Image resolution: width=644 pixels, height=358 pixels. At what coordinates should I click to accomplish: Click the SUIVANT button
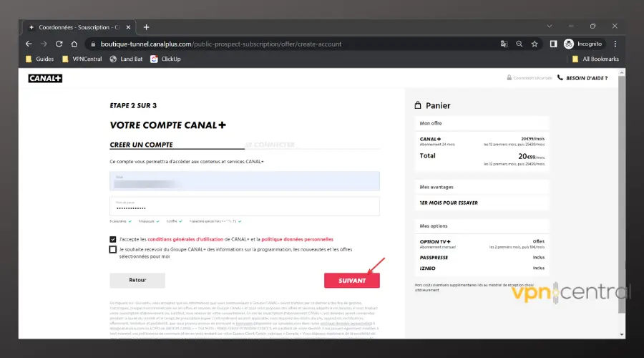[352, 281]
